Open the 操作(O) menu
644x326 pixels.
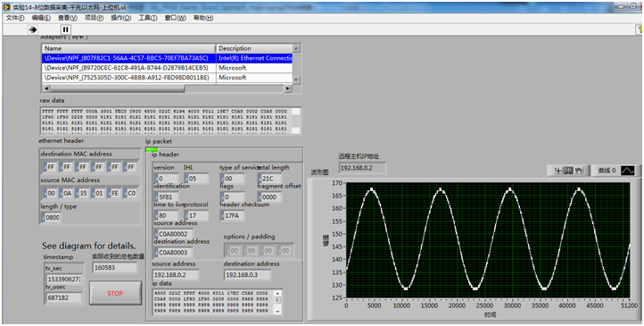(120, 18)
